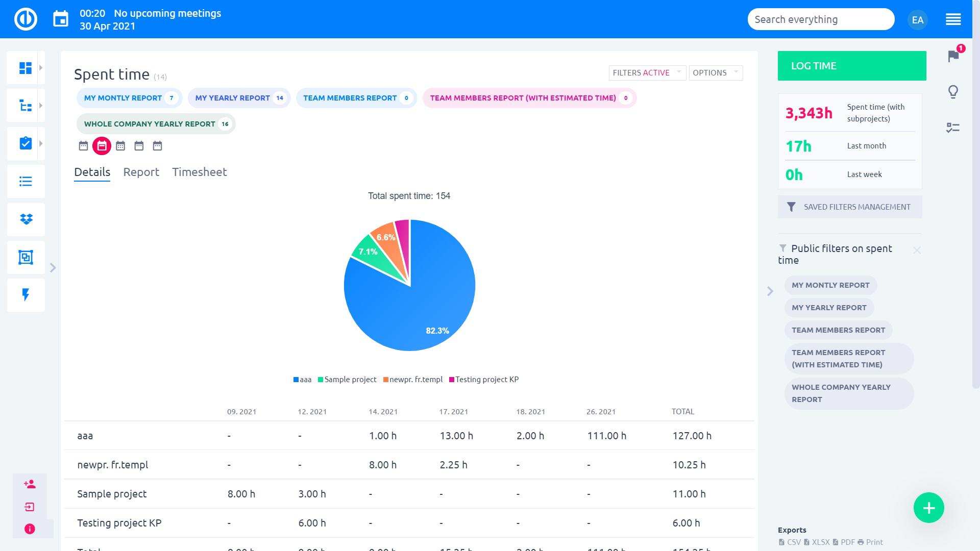Open the checklist icon on right

click(953, 128)
